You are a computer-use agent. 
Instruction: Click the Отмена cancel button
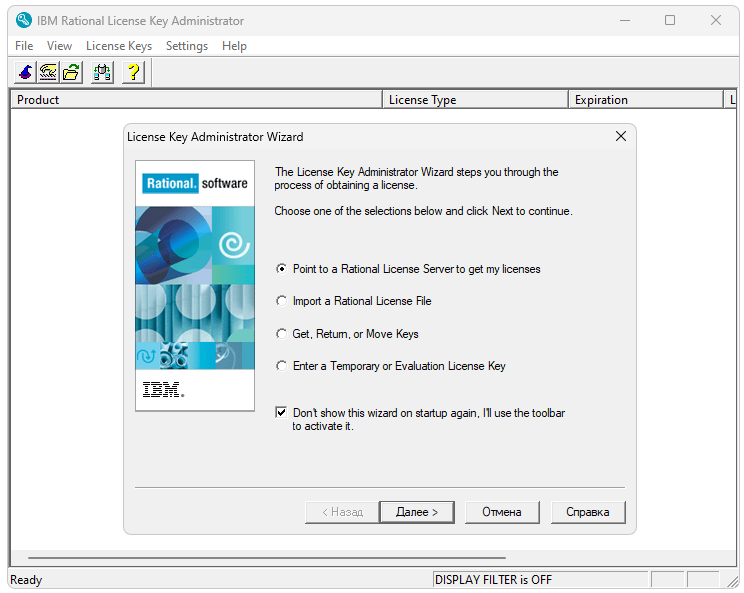(502, 512)
